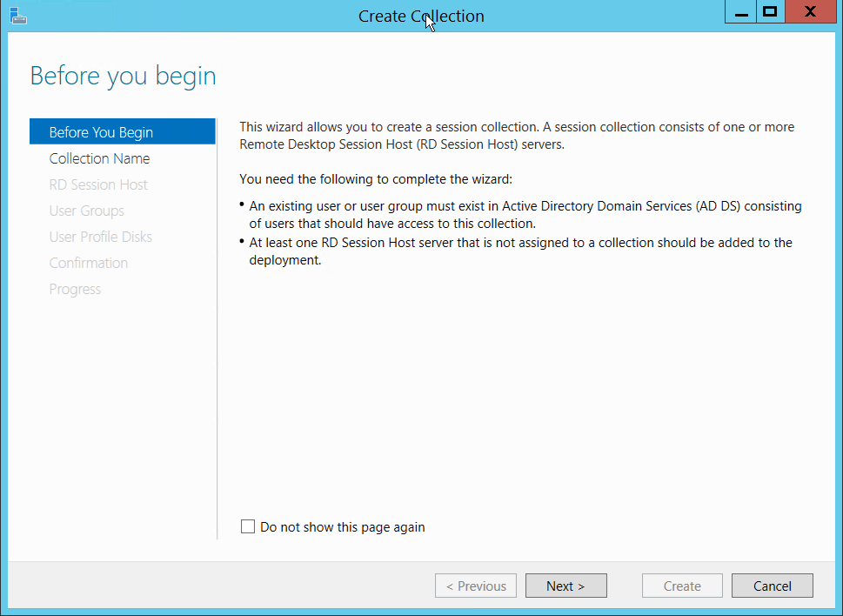Click the bullet about unassigned RD Session Host server
Image resolution: width=843 pixels, height=616 pixels.
pos(519,251)
